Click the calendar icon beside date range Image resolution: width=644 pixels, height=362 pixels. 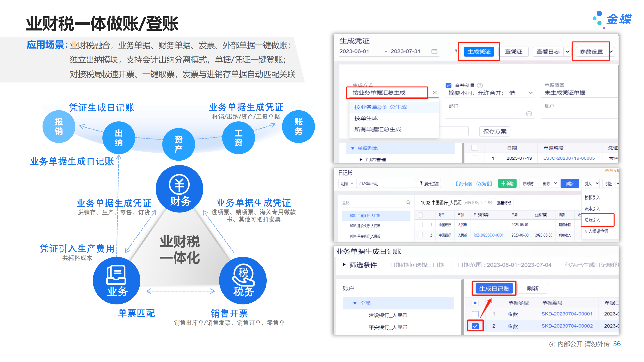434,51
